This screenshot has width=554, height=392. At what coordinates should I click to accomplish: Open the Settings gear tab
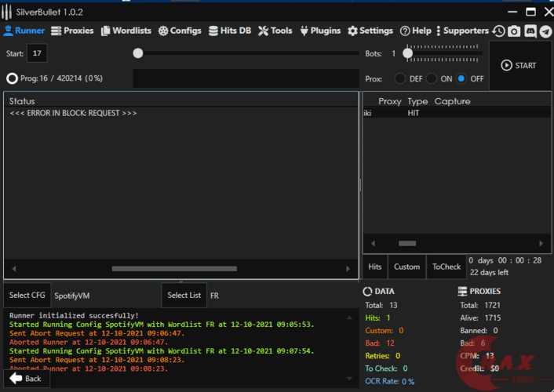pyautogui.click(x=370, y=31)
